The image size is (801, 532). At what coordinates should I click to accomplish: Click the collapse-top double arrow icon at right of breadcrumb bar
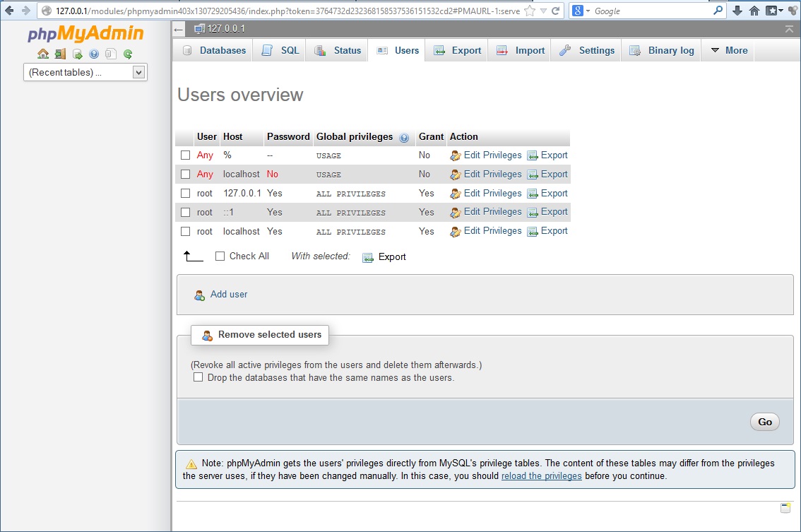tap(789, 29)
